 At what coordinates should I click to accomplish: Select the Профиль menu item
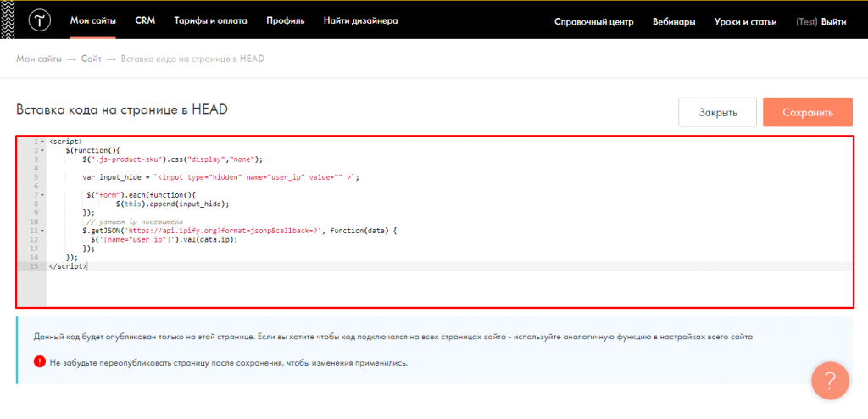click(285, 21)
